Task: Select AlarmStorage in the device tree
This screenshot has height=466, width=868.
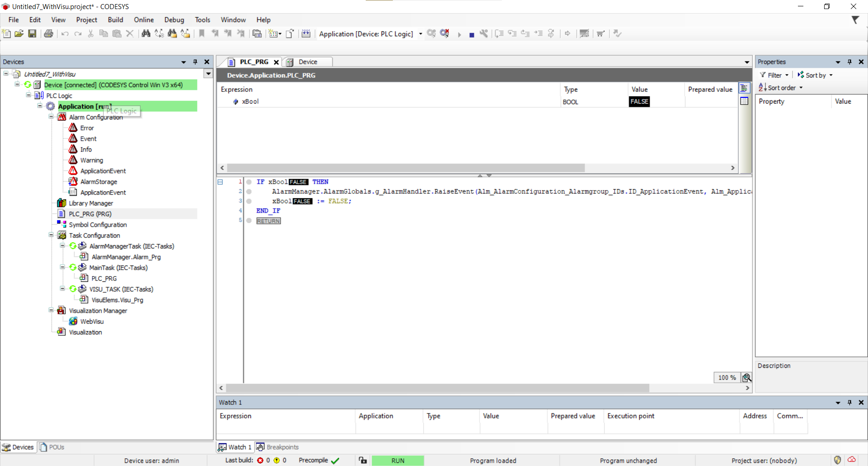Action: 99,181
